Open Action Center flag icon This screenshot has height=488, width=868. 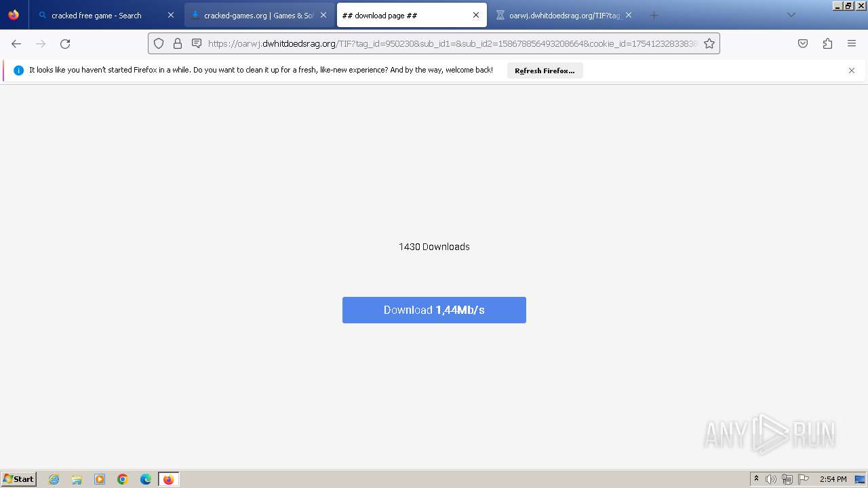[x=804, y=479]
